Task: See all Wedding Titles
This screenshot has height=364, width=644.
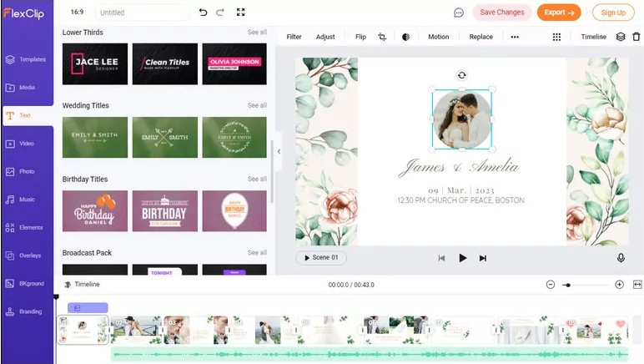Action: 257,106
